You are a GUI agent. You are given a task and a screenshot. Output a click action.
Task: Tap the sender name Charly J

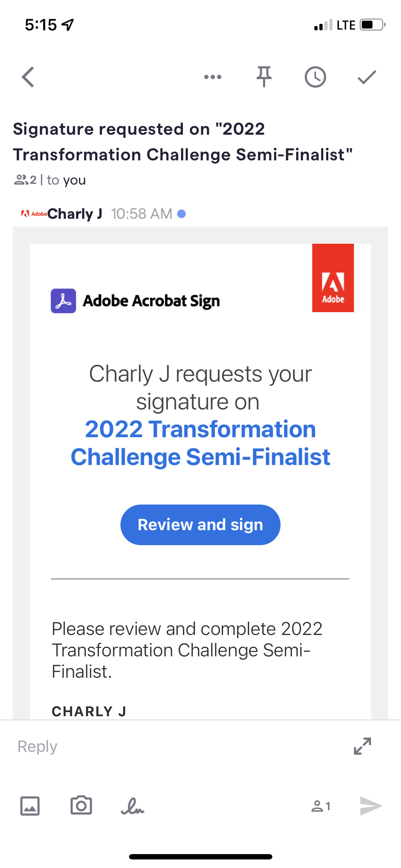coord(75,214)
